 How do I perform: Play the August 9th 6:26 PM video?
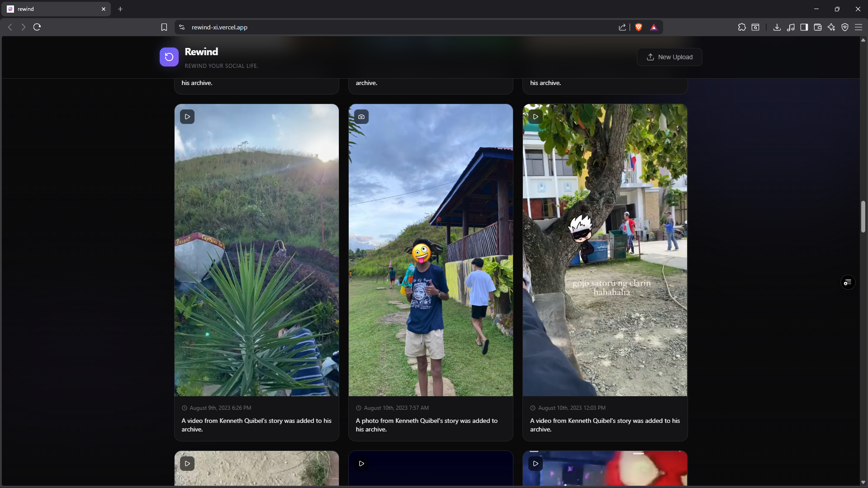pyautogui.click(x=187, y=117)
